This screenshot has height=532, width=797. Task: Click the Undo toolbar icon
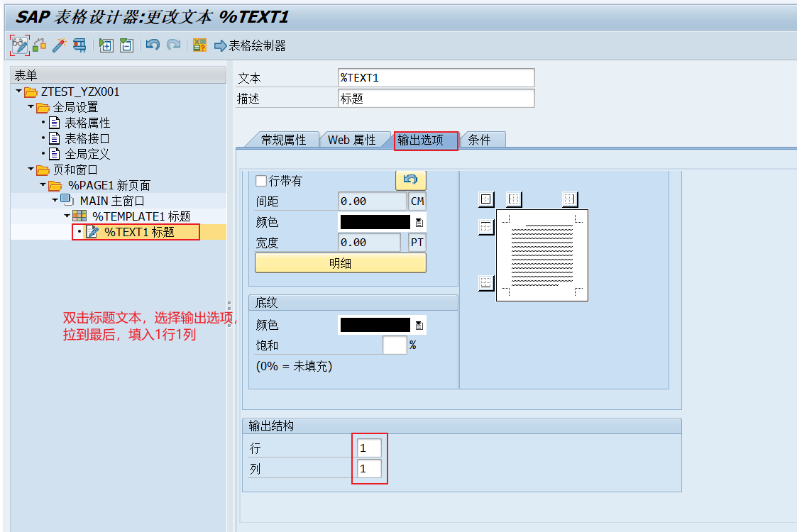151,45
